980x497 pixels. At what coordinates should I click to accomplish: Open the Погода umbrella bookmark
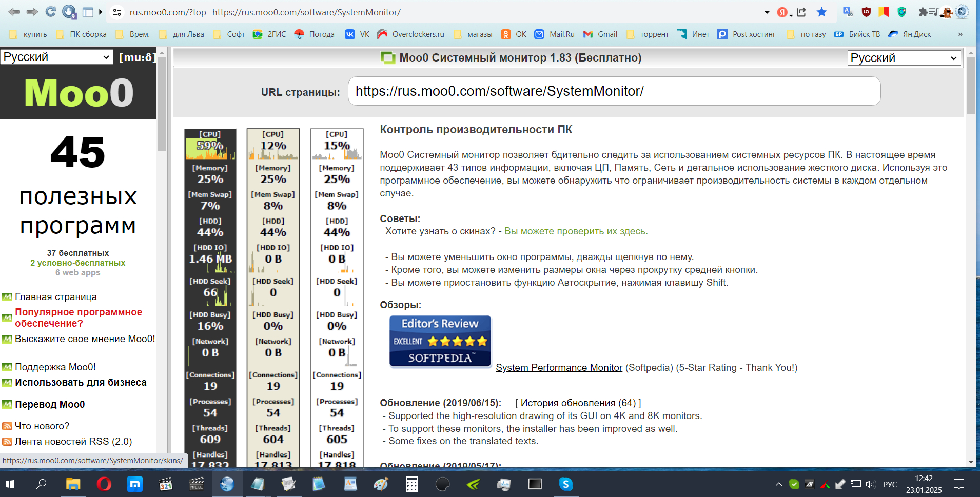[314, 34]
